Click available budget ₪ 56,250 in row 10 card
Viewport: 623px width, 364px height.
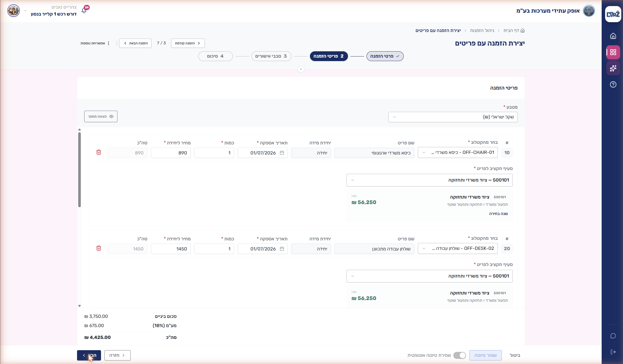click(364, 202)
